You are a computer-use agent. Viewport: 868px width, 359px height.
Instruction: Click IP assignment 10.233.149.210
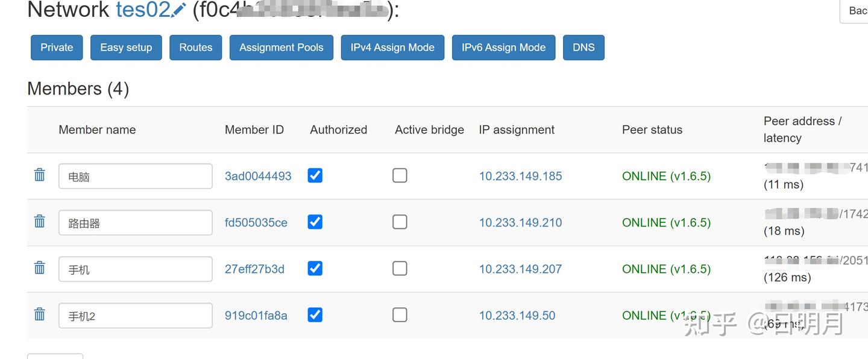coord(520,222)
